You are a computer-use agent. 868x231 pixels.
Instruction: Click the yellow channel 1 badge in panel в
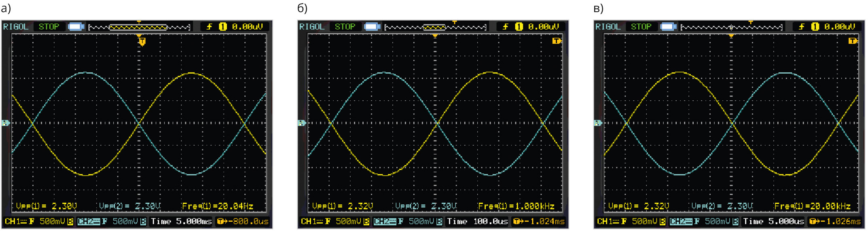click(x=815, y=27)
